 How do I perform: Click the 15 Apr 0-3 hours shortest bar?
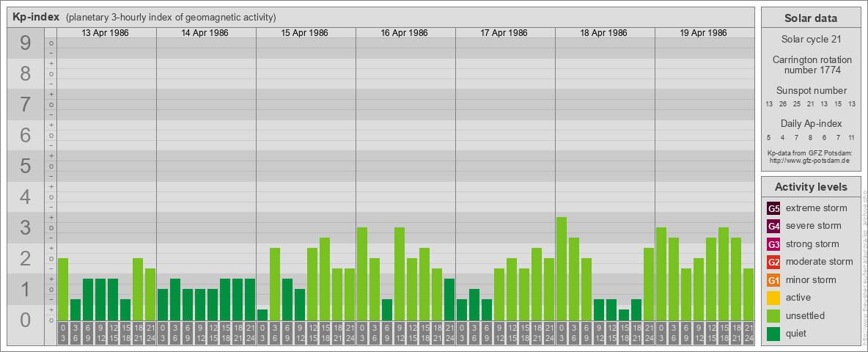pos(262,315)
